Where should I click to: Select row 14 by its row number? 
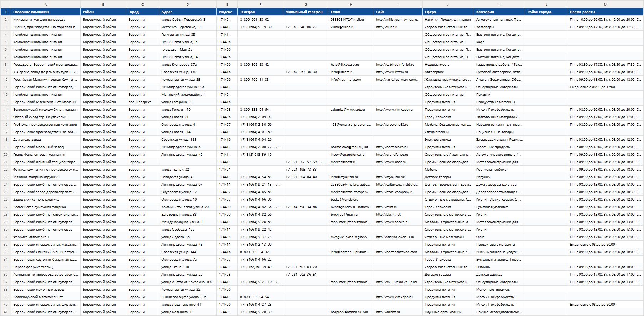(5, 110)
